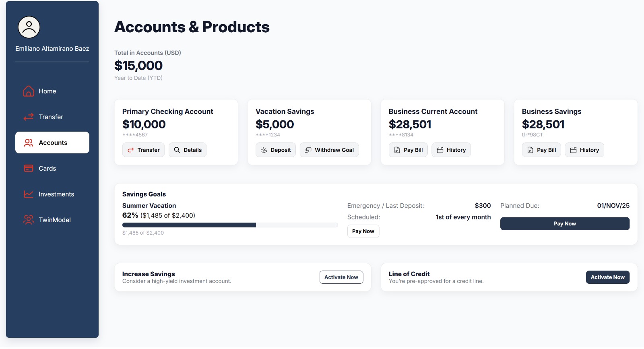Viewport: 644px width, 349px height.
Task: Open the Accounts menu item
Action: [x=52, y=142]
